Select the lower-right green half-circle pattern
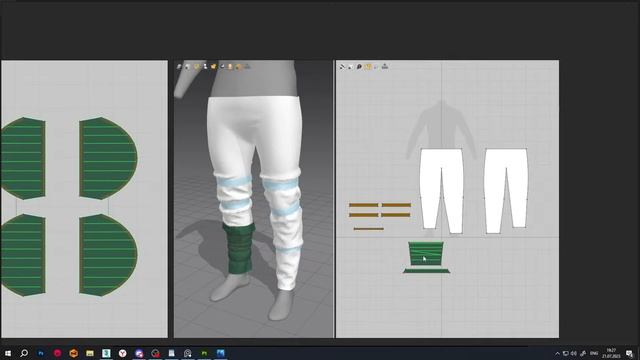Screen dimensions: 640x360 click(108, 255)
